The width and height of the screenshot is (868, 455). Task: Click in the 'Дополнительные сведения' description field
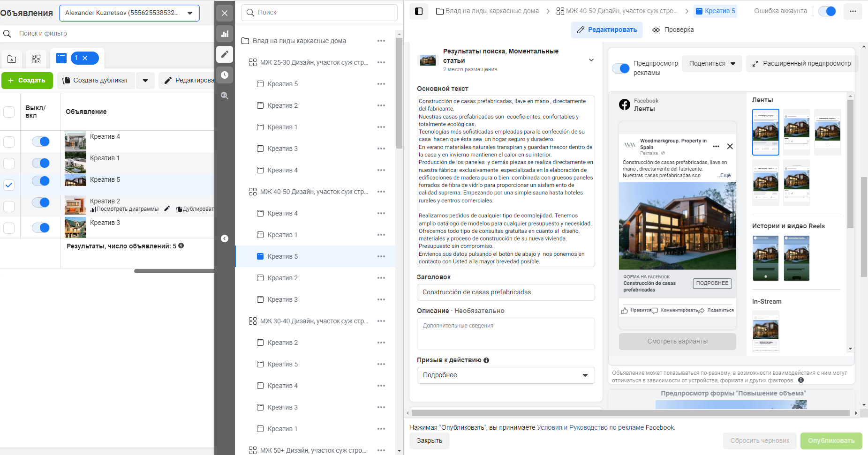coord(506,334)
